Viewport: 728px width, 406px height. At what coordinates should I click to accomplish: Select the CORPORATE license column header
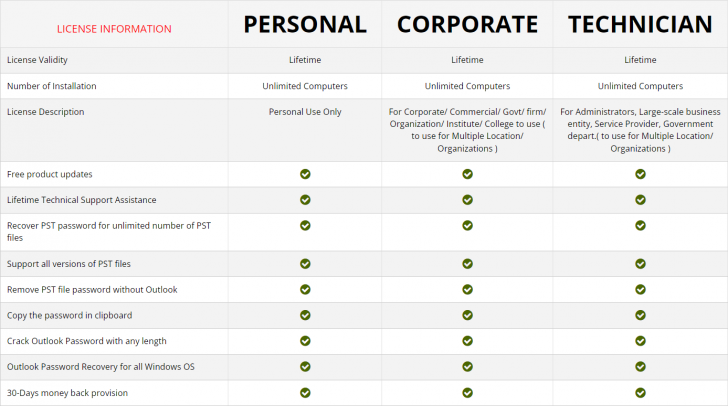tap(467, 25)
